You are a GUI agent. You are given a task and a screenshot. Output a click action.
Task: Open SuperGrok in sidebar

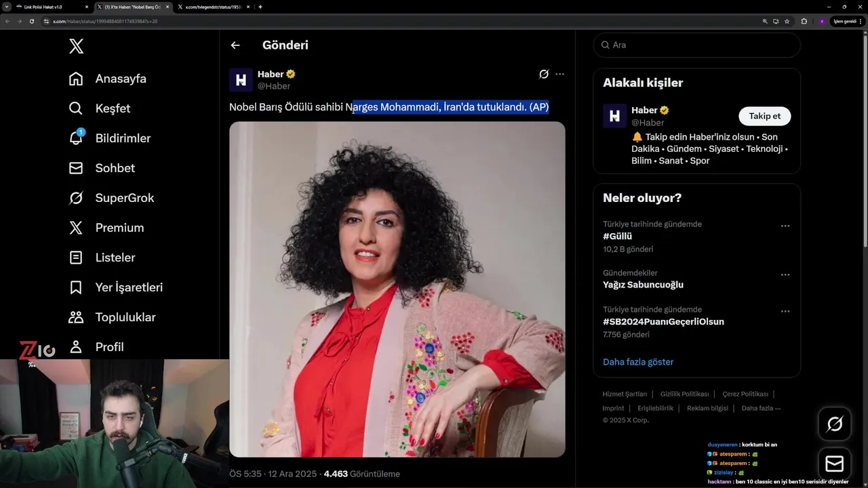(x=111, y=198)
